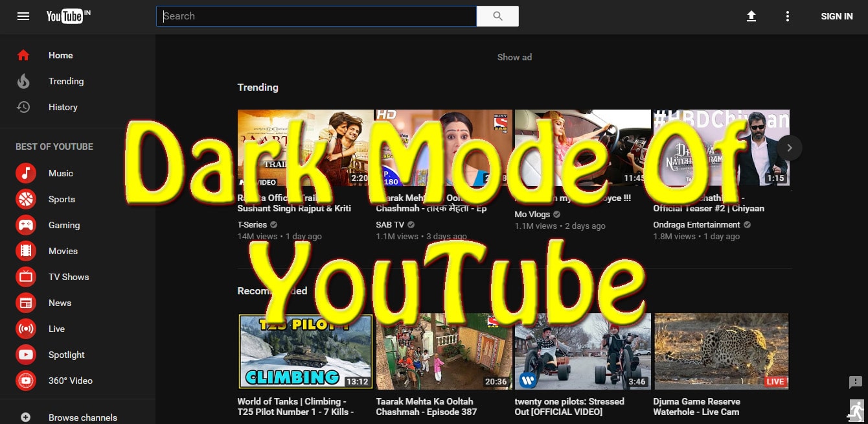Focus the Search input field
The image size is (868, 424).
316,16
